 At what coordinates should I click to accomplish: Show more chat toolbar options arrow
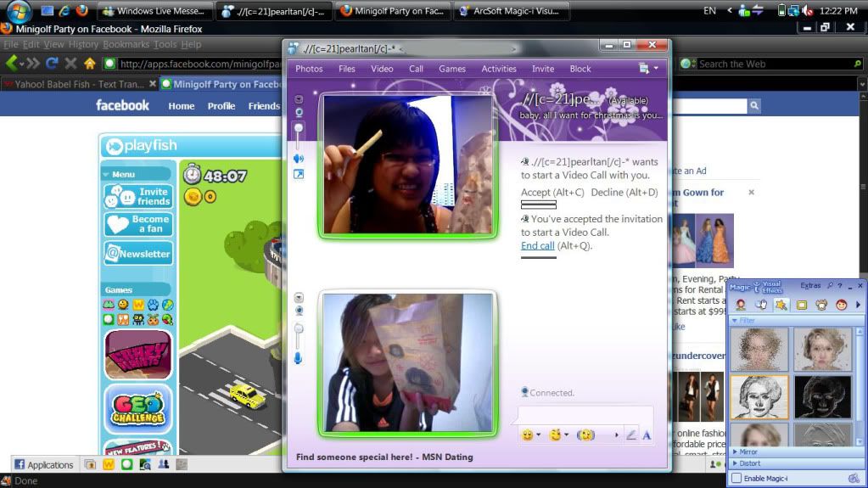(x=616, y=435)
